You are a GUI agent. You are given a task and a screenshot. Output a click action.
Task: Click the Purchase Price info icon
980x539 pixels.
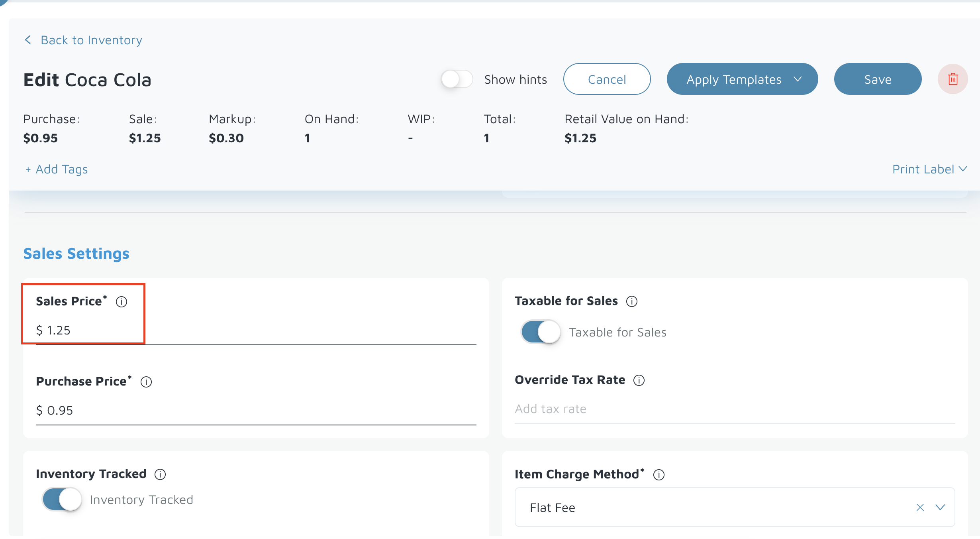coord(146,382)
